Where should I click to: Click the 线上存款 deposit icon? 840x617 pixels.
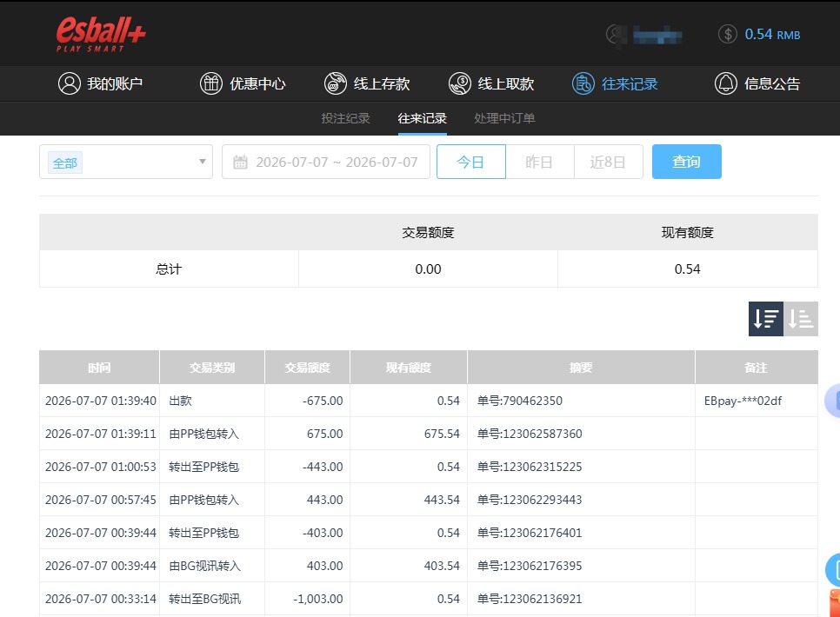(x=336, y=83)
